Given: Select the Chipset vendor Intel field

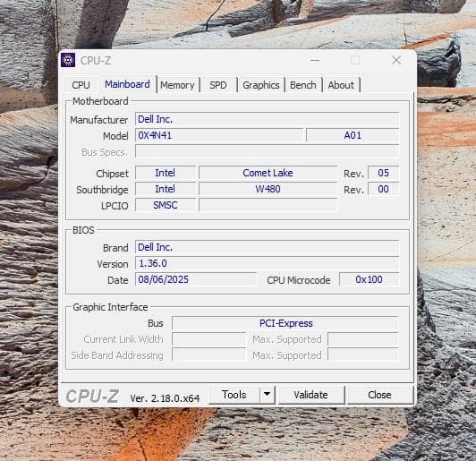Looking at the screenshot, I should pos(166,173).
